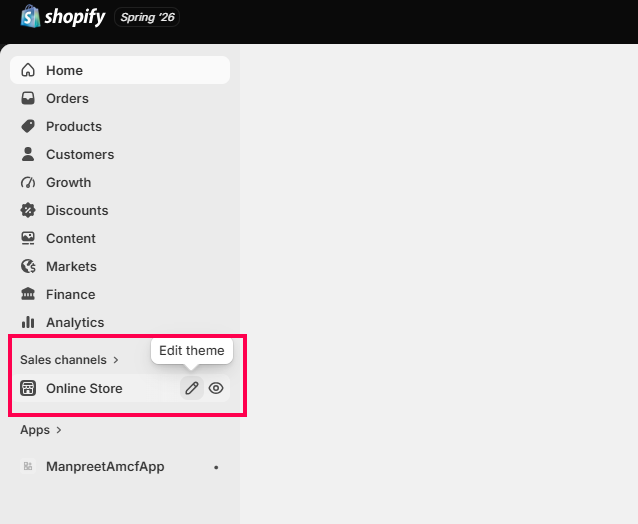
Task: Click the Analytics bar chart icon
Action: pos(28,322)
